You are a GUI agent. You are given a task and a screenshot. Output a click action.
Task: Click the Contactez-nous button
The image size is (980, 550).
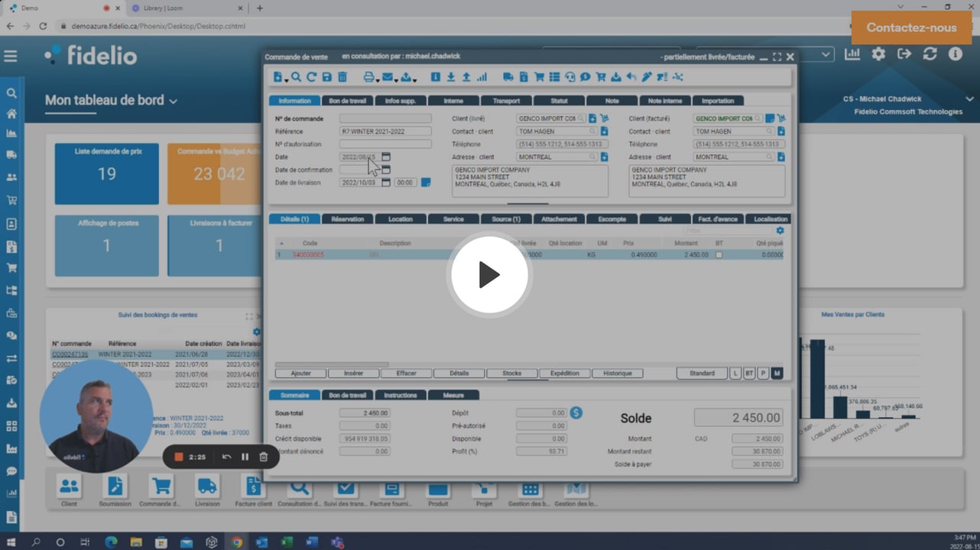tap(911, 27)
